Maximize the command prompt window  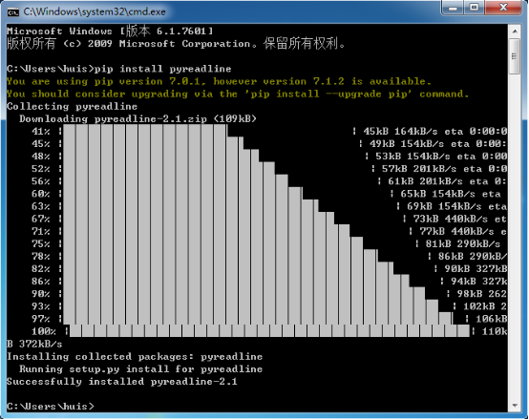tap(475, 8)
